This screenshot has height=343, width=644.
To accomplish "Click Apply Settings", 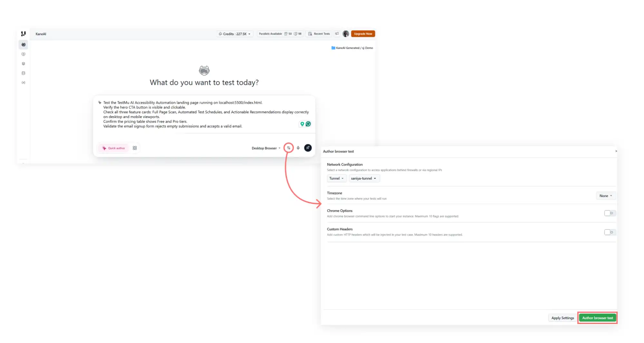I will tap(562, 318).
